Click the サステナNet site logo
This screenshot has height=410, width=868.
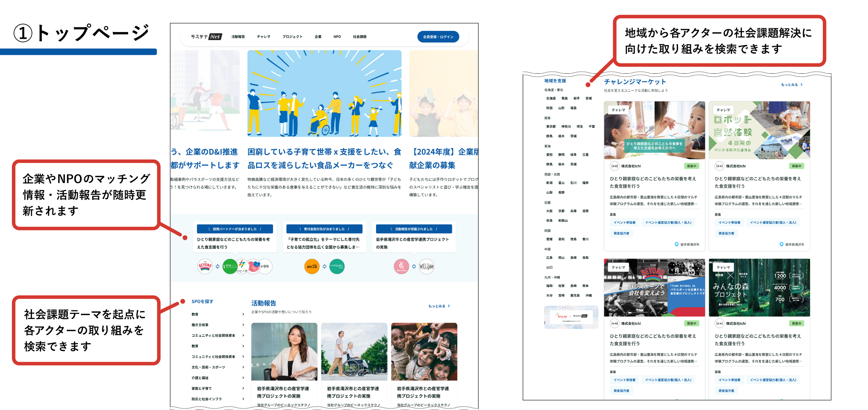point(206,37)
